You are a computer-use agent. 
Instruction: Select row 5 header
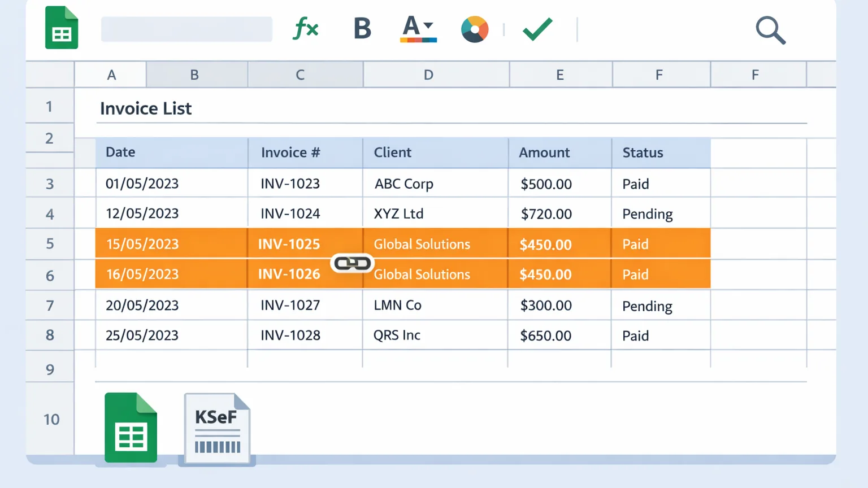[x=50, y=244]
